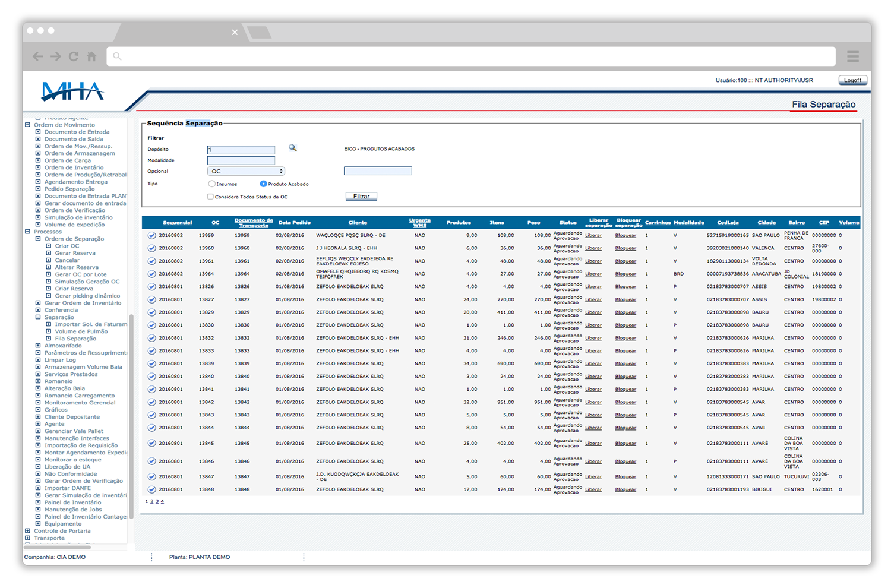891x588 pixels.
Task: Select the check icon for OC 13845
Action: tap(152, 444)
